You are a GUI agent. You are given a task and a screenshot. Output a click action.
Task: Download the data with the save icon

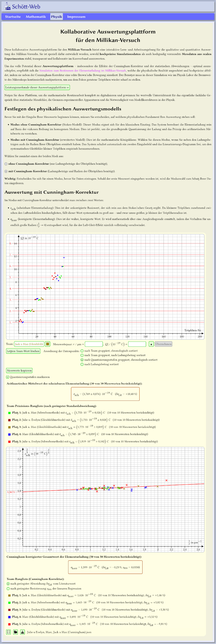click(x=23, y=632)
